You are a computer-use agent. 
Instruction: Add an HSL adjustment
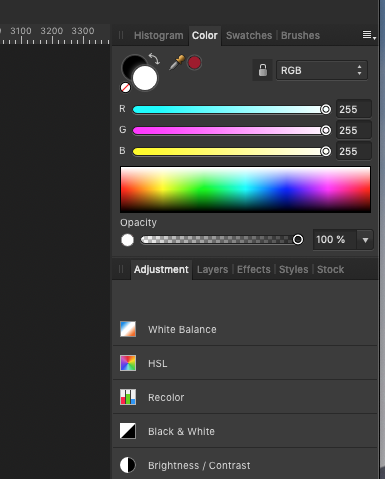point(245,363)
